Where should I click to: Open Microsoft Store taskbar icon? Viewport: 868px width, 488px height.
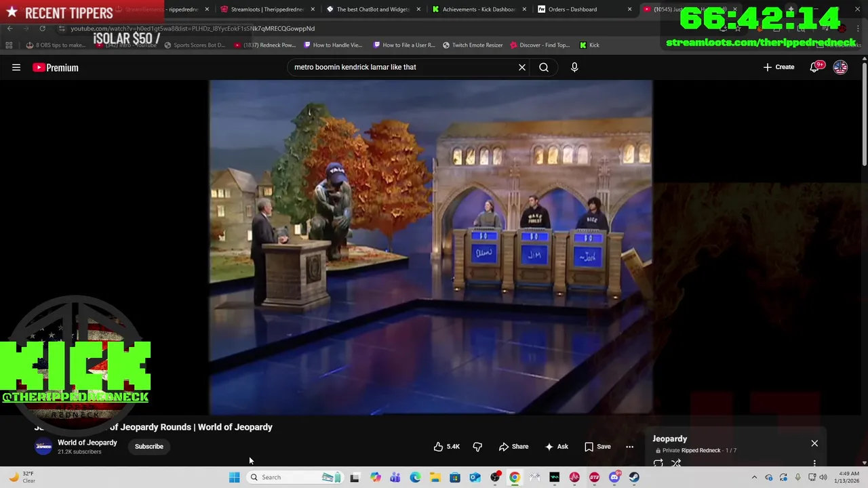[455, 477]
